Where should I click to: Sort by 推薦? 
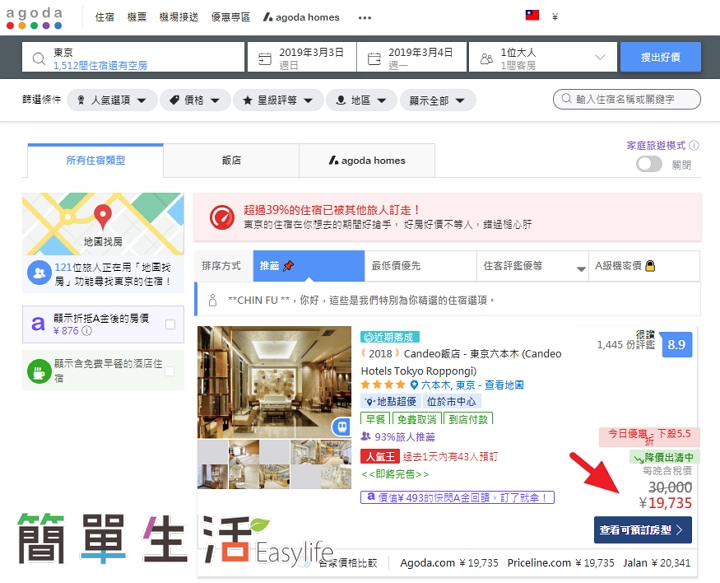pos(309,266)
